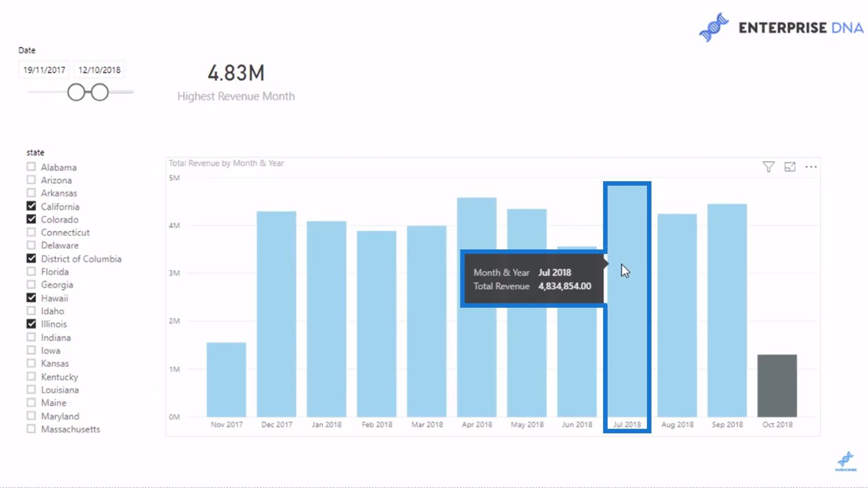Check the Massachusetts checkbox
This screenshot has height=488, width=868.
tap(32, 429)
